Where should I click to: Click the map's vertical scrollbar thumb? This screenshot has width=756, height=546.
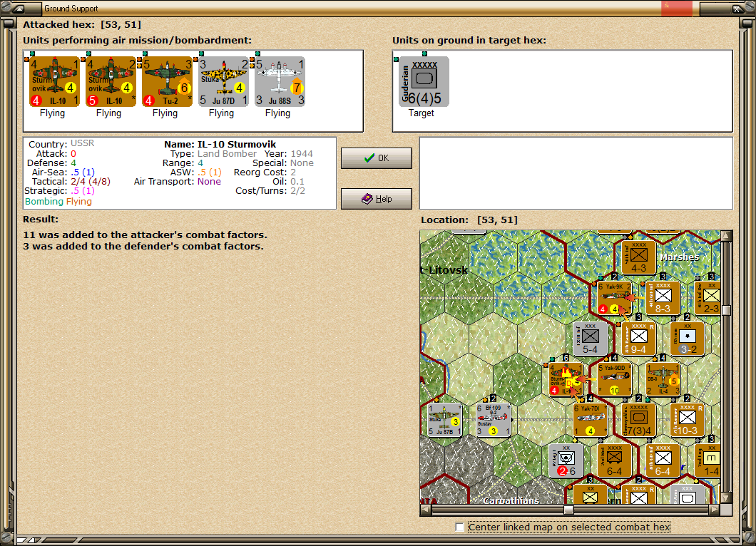coord(727,310)
